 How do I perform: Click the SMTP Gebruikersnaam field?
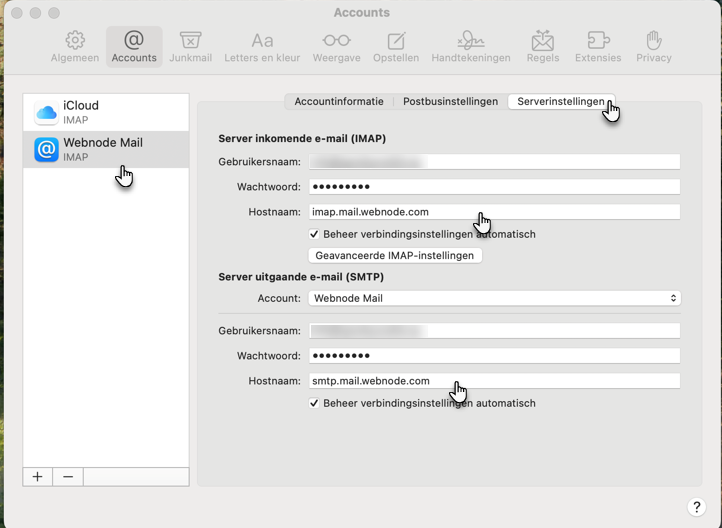[x=495, y=331]
